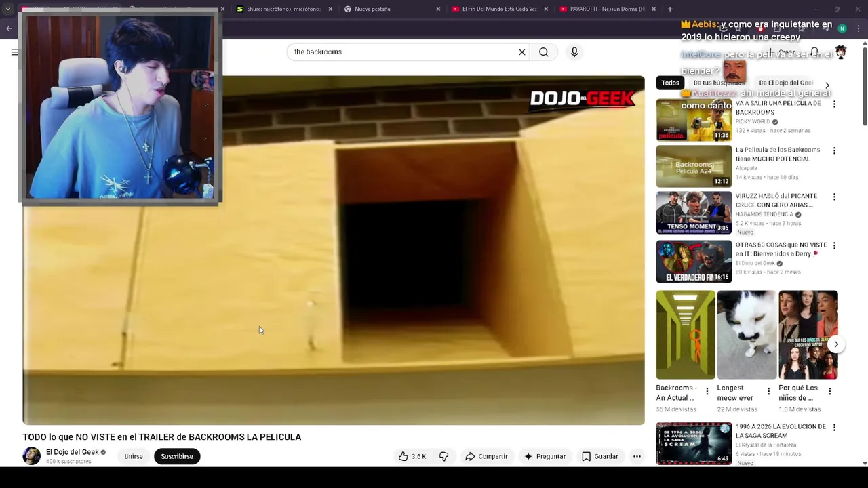Click the Unirse membership button
The width and height of the screenshot is (868, 488).
[x=134, y=456]
